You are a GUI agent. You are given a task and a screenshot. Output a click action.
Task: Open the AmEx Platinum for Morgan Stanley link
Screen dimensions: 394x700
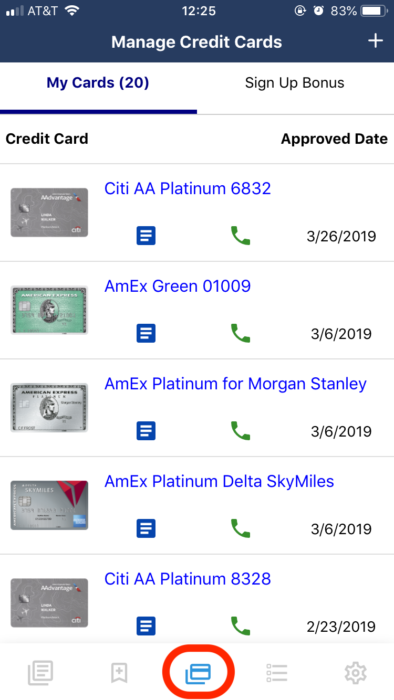pos(236,383)
